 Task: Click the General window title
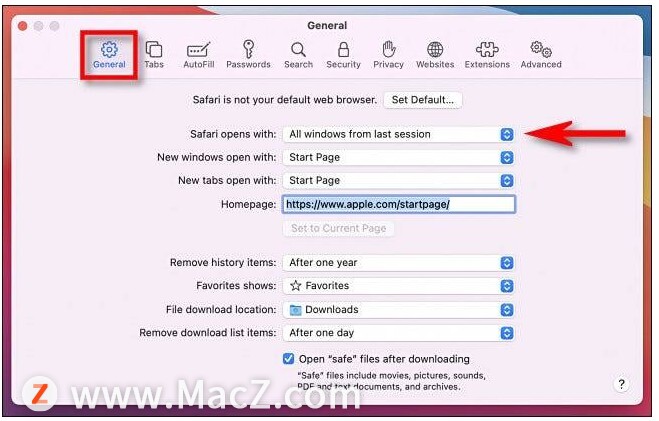click(327, 26)
